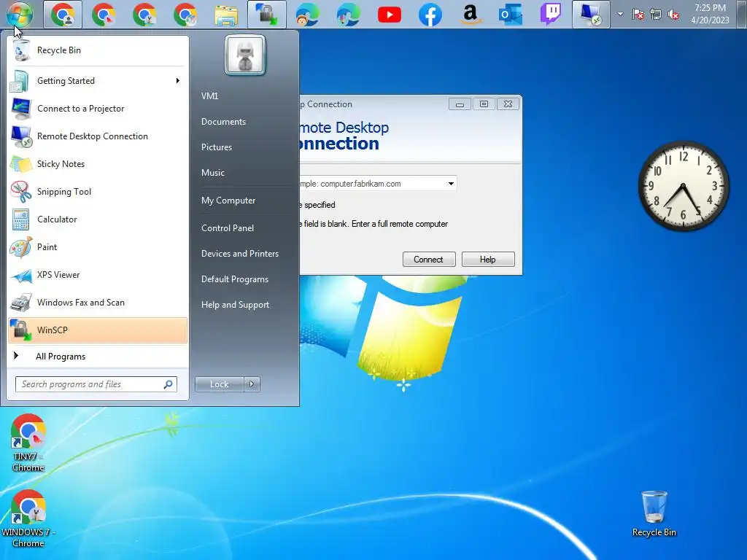
Task: Open Edge with pencil avatar in taskbar
Action: tap(348, 15)
